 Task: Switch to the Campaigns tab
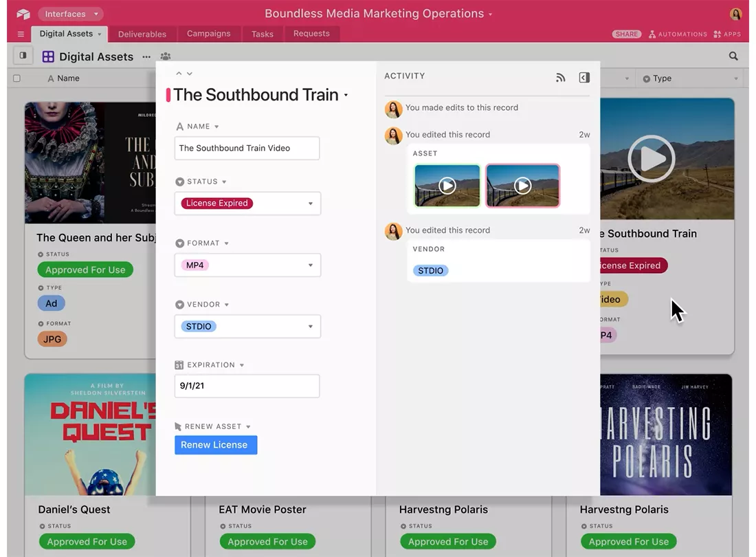(x=208, y=34)
